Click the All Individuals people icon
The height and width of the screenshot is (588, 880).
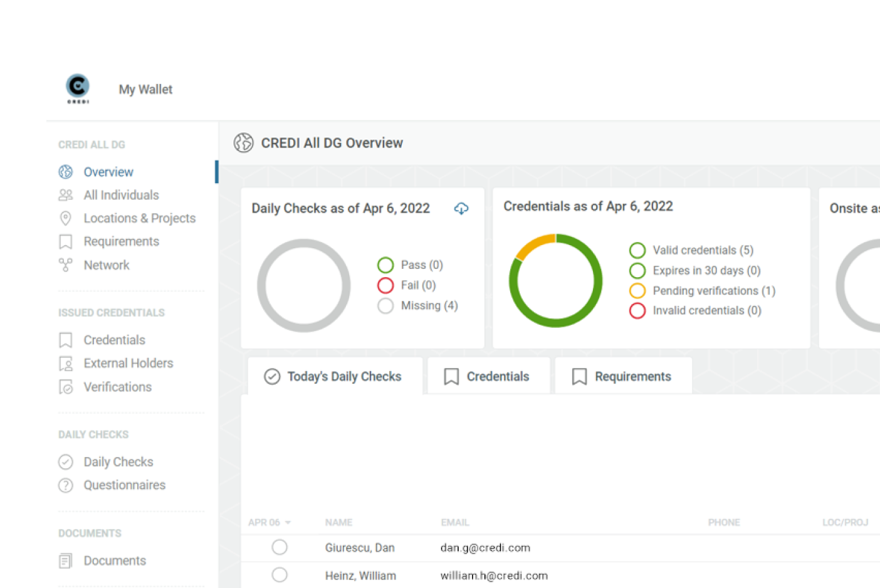click(x=66, y=195)
